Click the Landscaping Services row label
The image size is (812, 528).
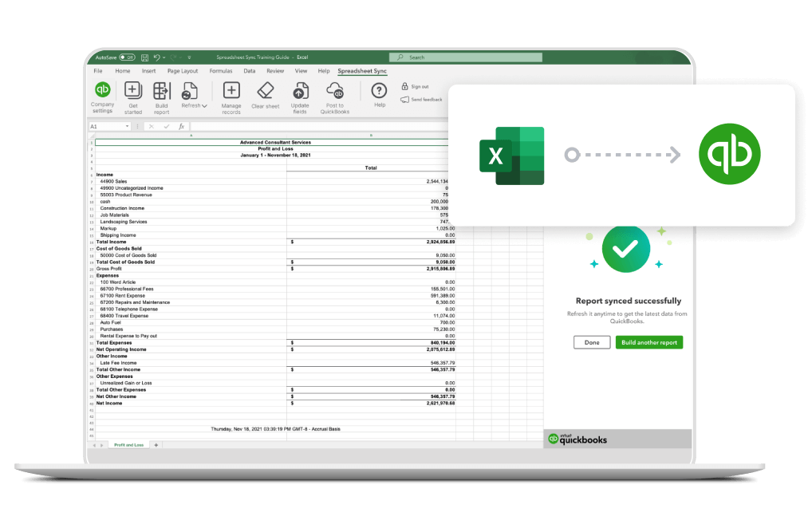124,222
